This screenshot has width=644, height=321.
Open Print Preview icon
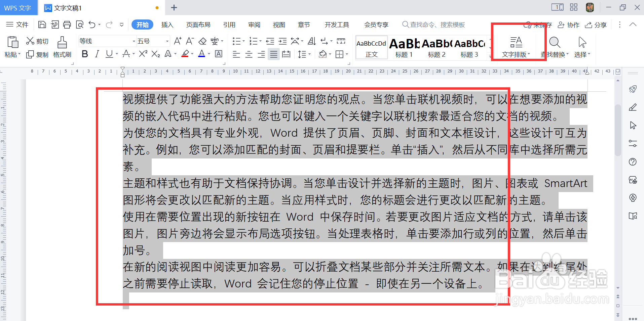coord(80,25)
